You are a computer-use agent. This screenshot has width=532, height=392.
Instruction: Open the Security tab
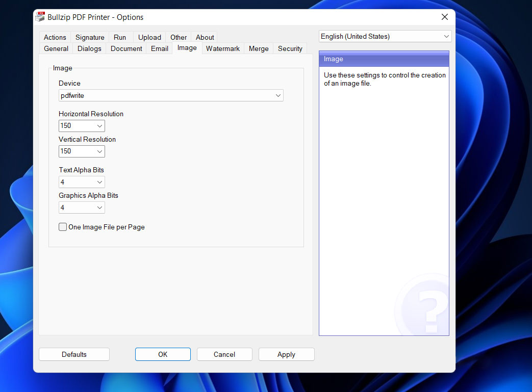290,49
